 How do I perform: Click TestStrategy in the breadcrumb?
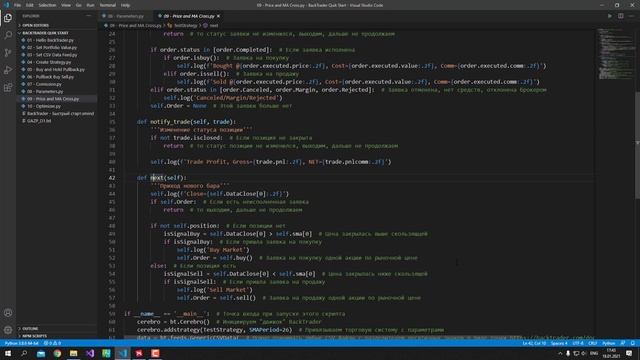point(186,25)
